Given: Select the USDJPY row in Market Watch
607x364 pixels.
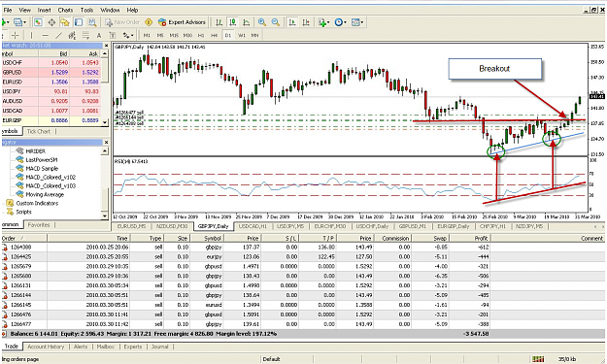Looking at the screenshot, I should click(51, 91).
